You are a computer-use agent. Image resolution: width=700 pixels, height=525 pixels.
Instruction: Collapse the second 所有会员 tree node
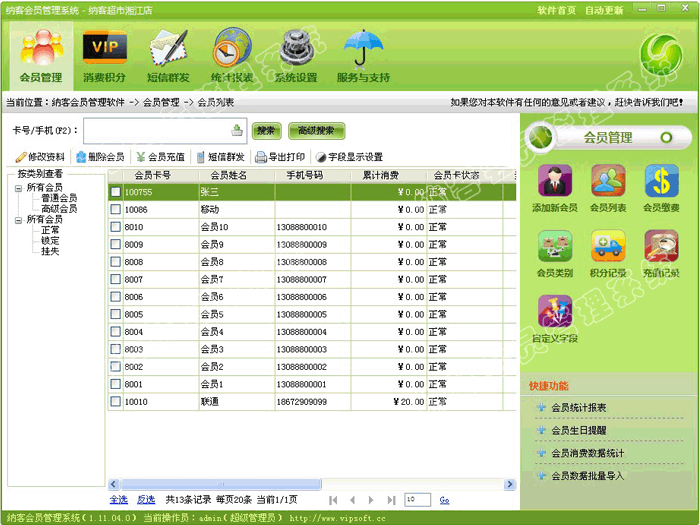[18, 220]
